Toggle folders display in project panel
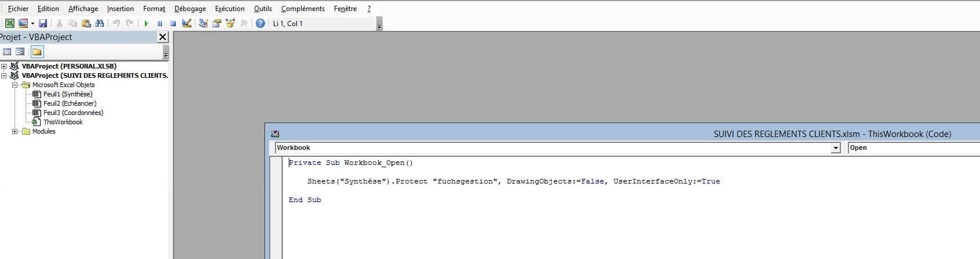This screenshot has width=980, height=259. click(x=37, y=52)
